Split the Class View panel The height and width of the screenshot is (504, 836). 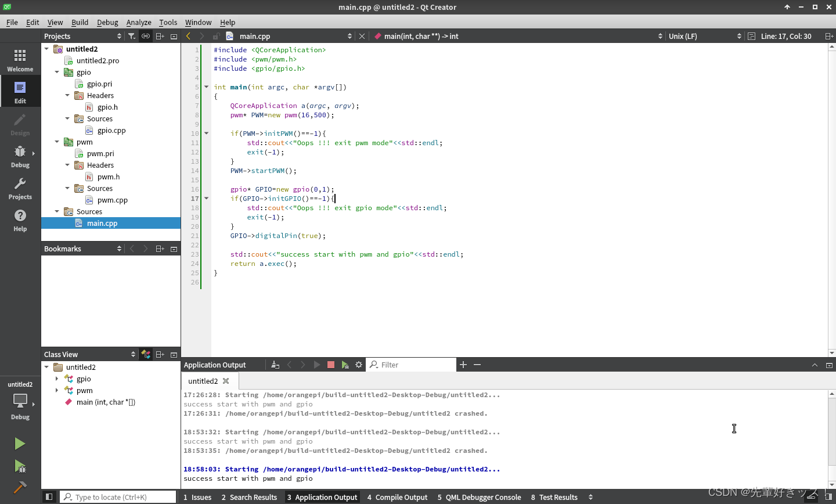[x=160, y=354]
